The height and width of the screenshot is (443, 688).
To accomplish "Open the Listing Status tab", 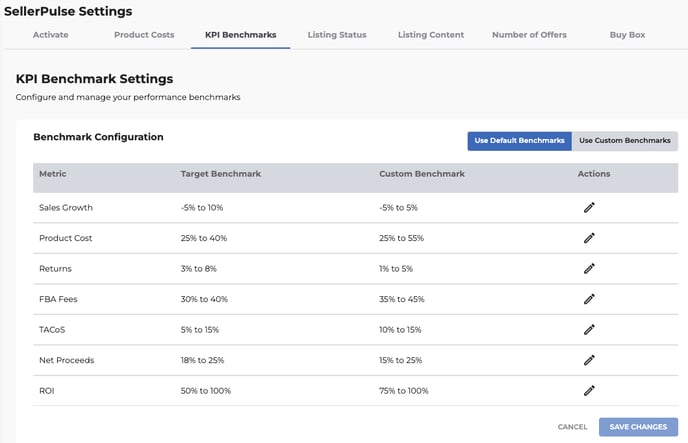I will coord(337,35).
